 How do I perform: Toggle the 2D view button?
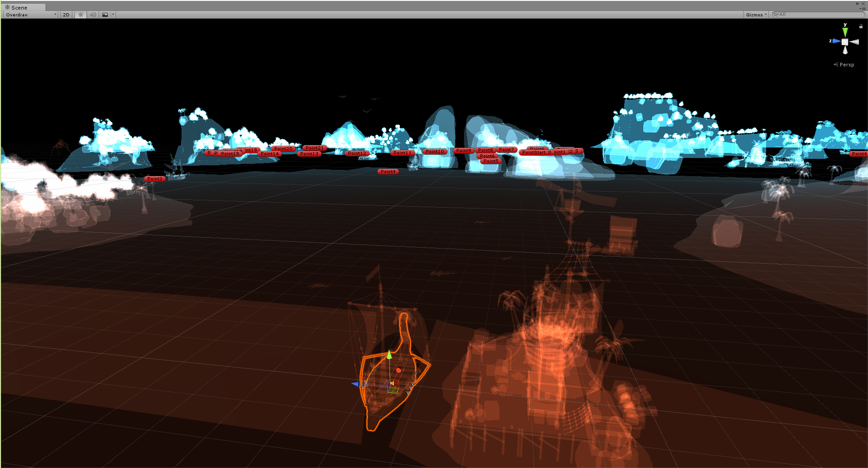(x=66, y=15)
